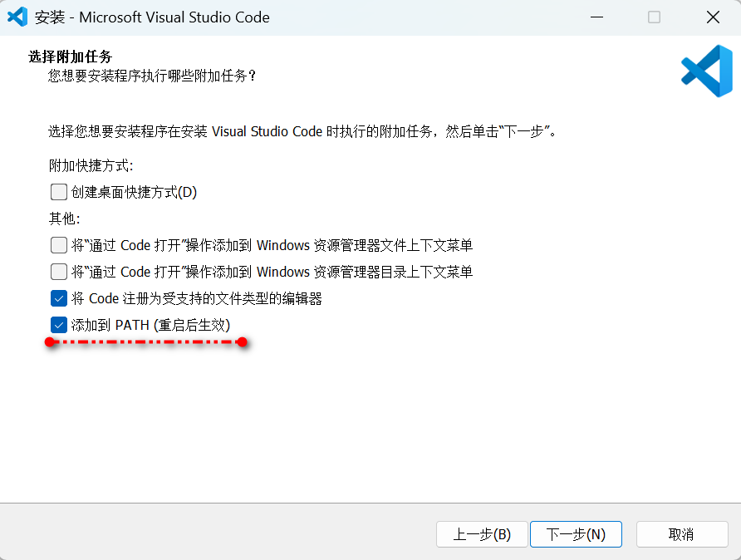This screenshot has width=741, height=560.
Task: Click the instruction text mentioning 然后单击“下一步”
Action: click(x=302, y=131)
